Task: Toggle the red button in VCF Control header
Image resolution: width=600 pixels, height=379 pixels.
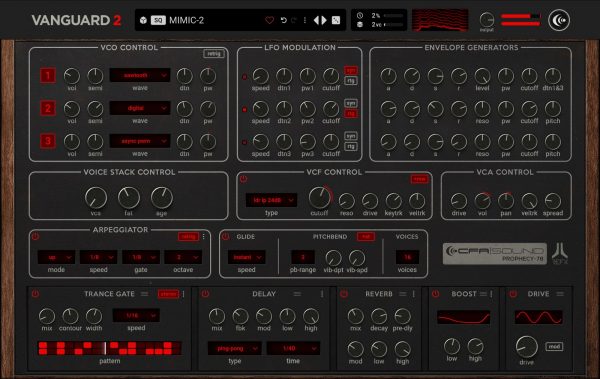Action: point(419,179)
